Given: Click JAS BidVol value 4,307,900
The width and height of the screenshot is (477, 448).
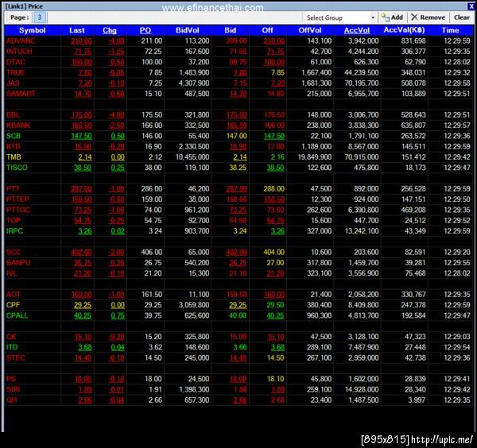Looking at the screenshot, I should coord(194,83).
